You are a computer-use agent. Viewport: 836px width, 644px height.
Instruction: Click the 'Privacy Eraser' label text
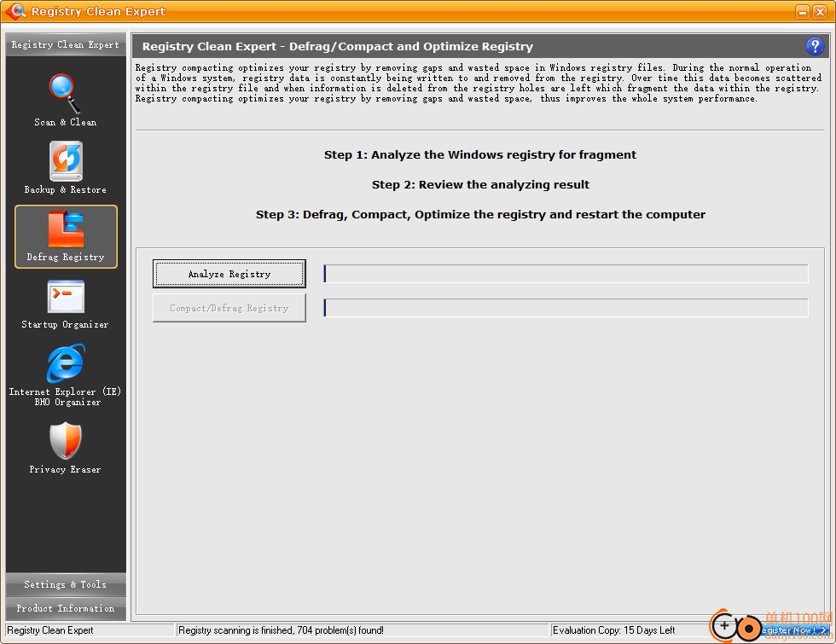tap(65, 470)
